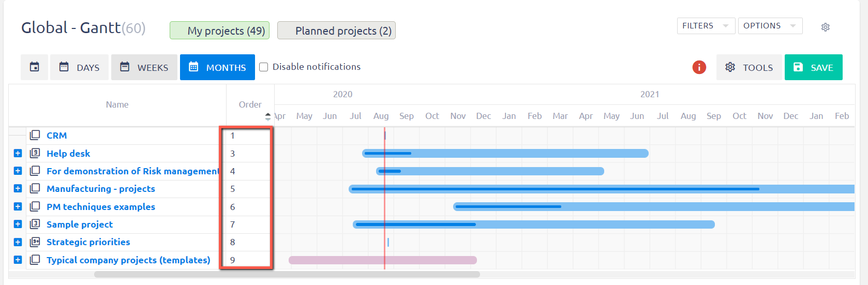Click the Help desk project icon
This screenshot has height=285, width=868.
(x=35, y=153)
